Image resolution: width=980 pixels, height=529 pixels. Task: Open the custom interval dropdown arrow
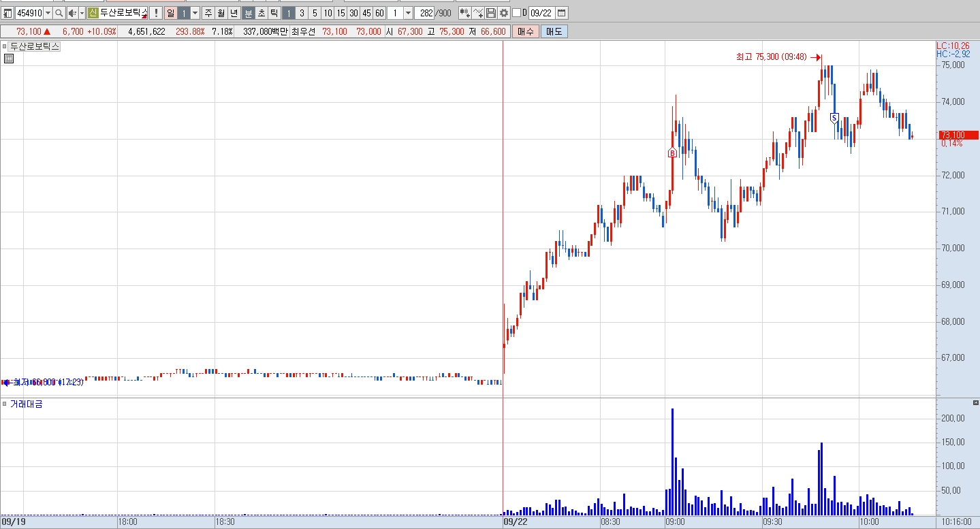[408, 13]
